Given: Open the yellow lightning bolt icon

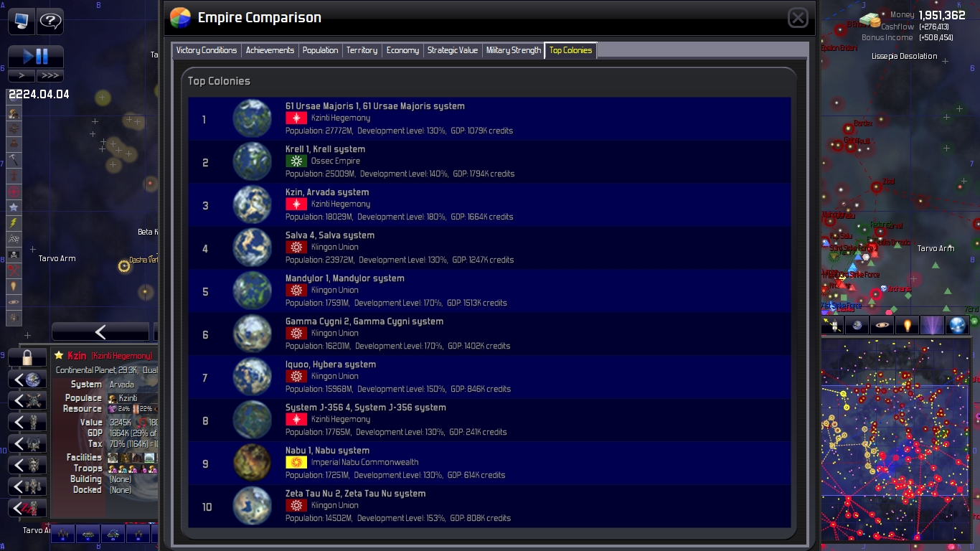Looking at the screenshot, I should coord(14,223).
